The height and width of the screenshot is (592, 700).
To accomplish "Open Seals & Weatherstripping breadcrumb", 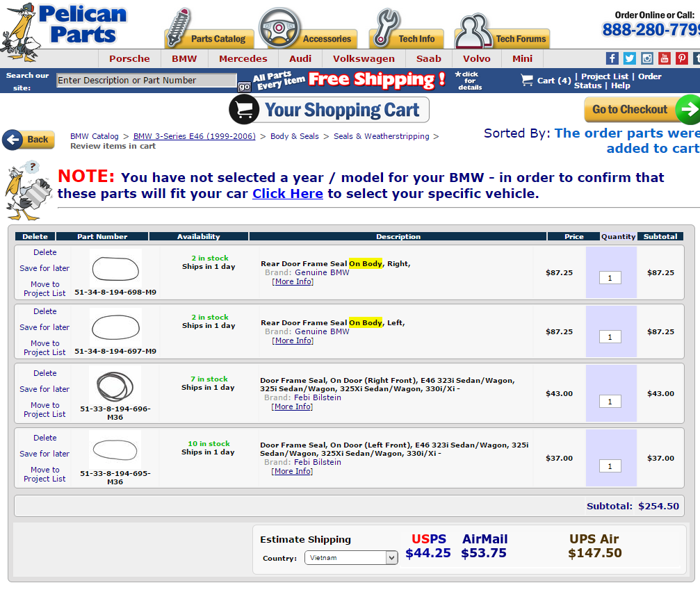I will tap(381, 136).
